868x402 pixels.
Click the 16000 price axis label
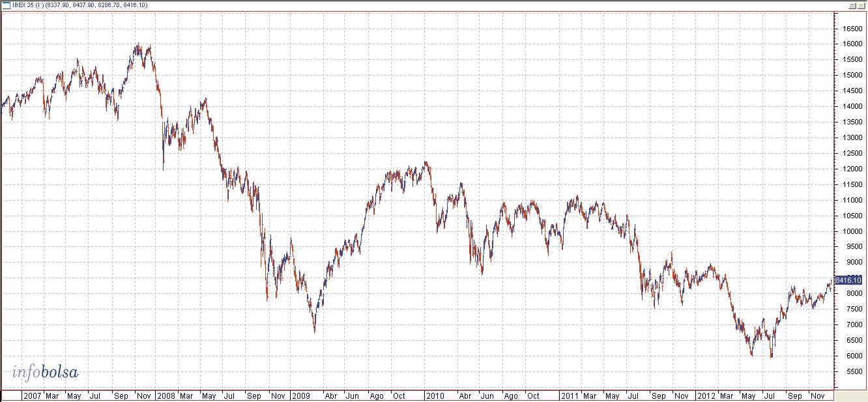(x=852, y=44)
